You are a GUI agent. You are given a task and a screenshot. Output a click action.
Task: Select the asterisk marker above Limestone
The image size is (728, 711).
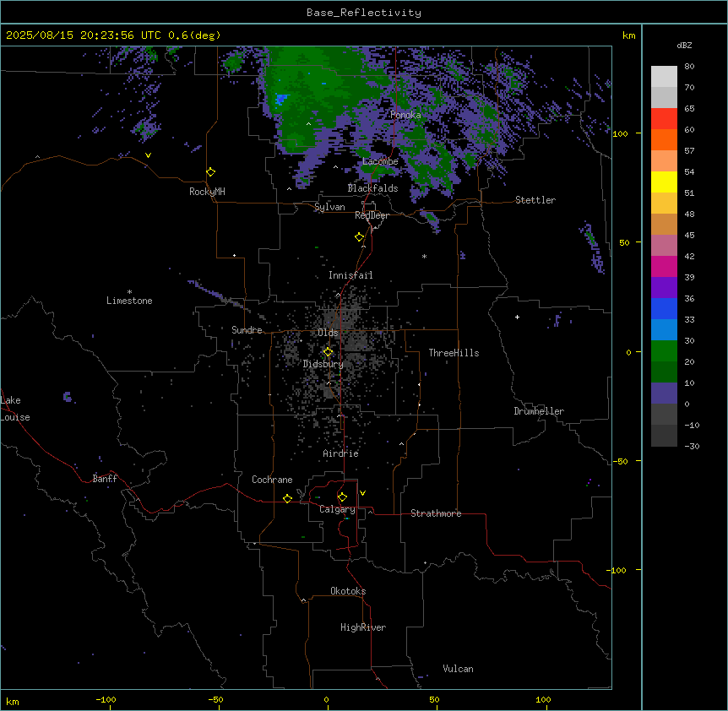click(x=129, y=292)
